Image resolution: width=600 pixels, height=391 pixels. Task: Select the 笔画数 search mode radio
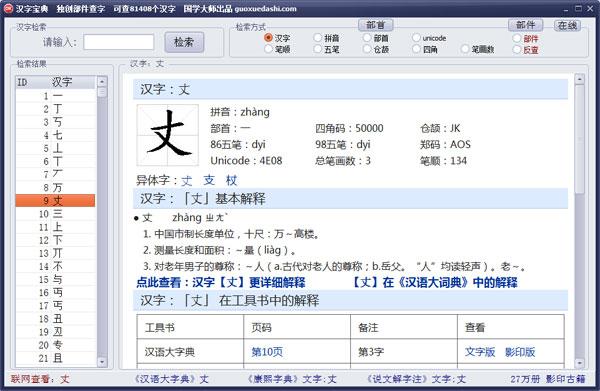[465, 49]
